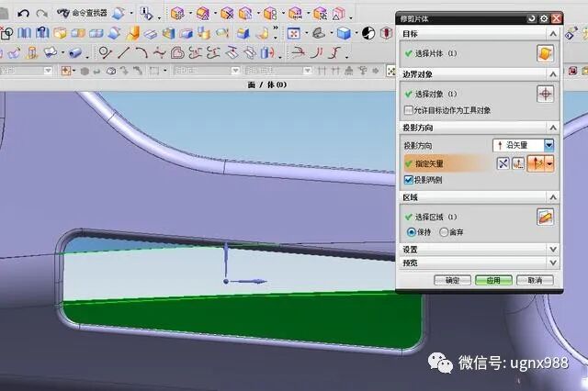The width and height of the screenshot is (588, 391).
Task: Select the Line sketch tool
Action: coord(124,52)
